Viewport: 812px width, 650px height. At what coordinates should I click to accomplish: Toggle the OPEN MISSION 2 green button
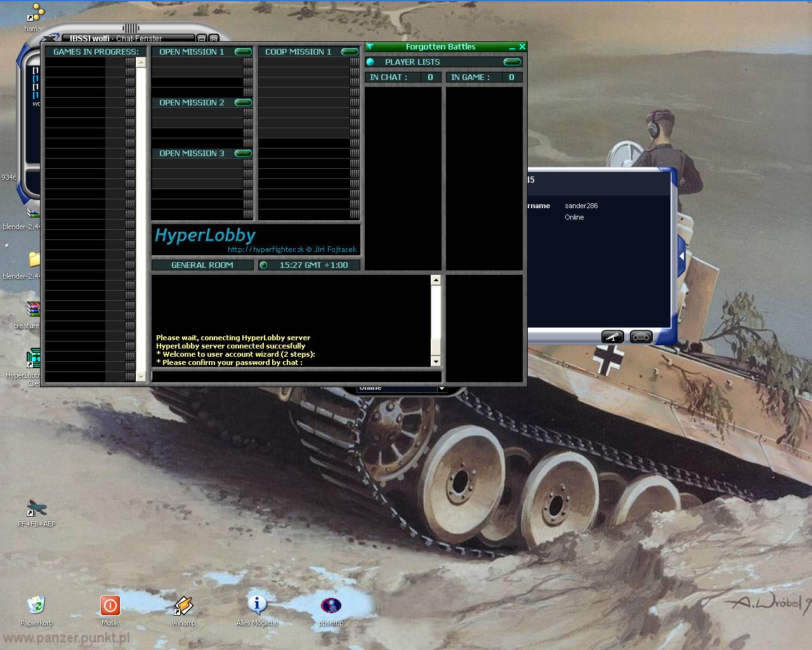(243, 102)
